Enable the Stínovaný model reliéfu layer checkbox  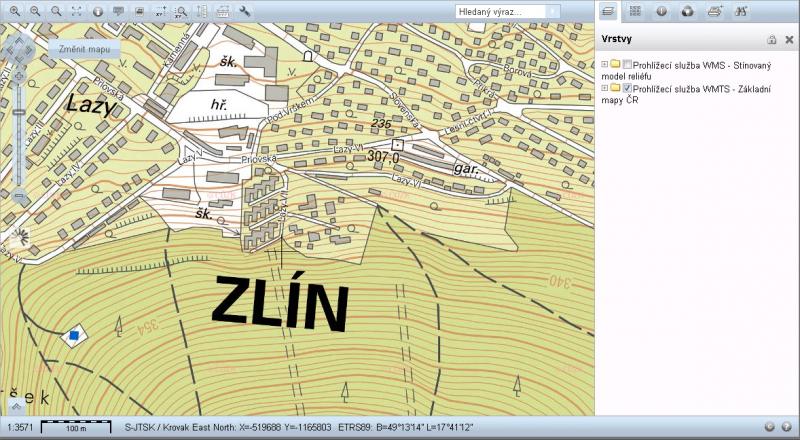click(627, 65)
